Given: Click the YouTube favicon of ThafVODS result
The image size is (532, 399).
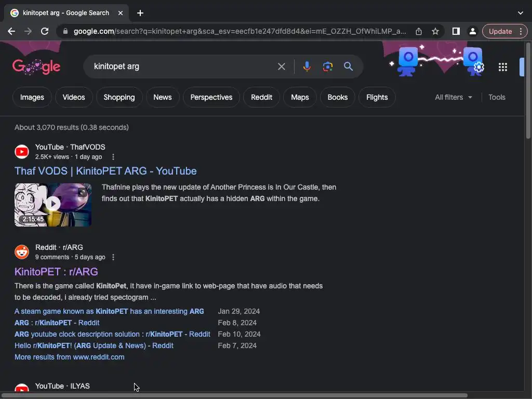Looking at the screenshot, I should [x=22, y=152].
